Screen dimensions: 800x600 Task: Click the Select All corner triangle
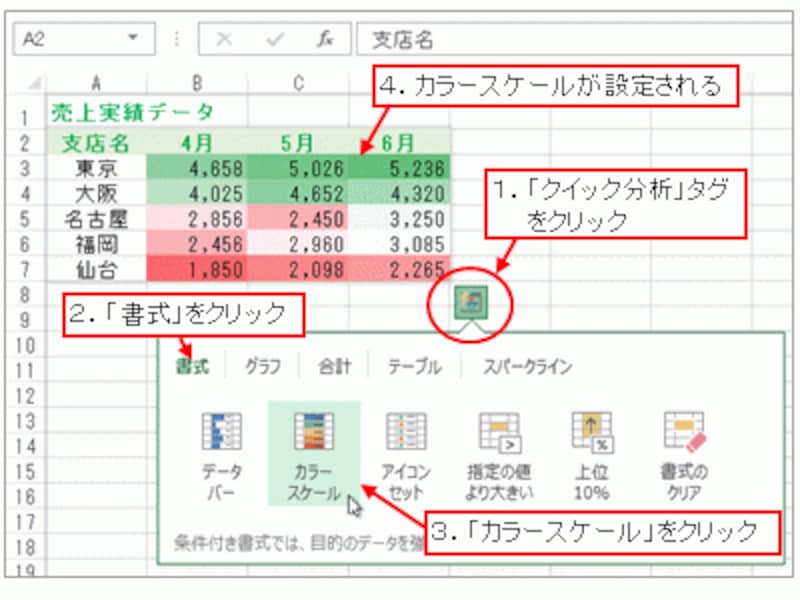[x=33, y=83]
